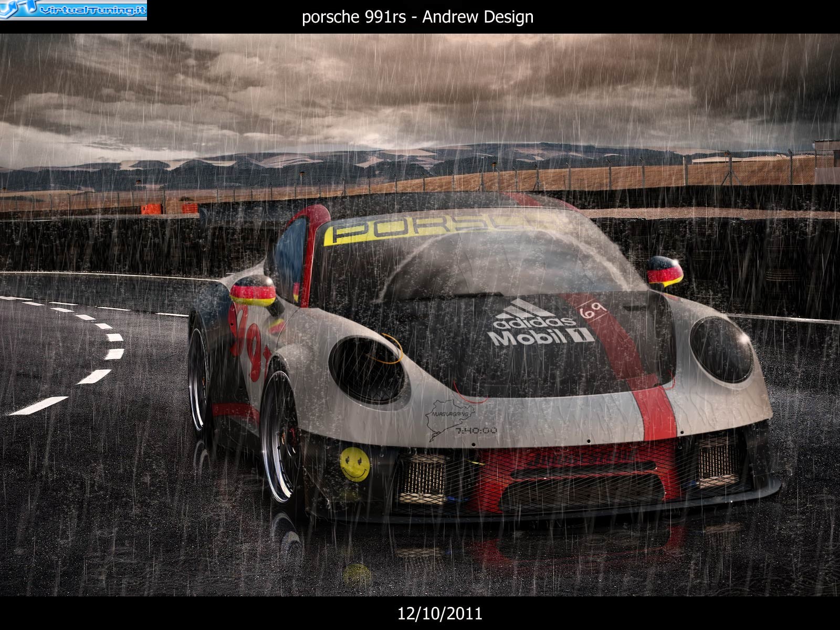Image resolution: width=840 pixels, height=630 pixels.
Task: Click the title 'porsche 991rs - Andrew Design'
Action: [418, 17]
